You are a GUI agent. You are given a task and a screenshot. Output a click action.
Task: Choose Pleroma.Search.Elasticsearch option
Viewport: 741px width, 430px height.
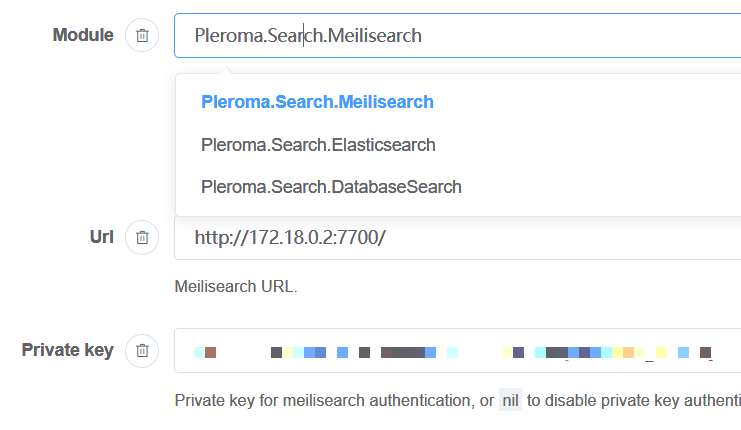coord(318,145)
